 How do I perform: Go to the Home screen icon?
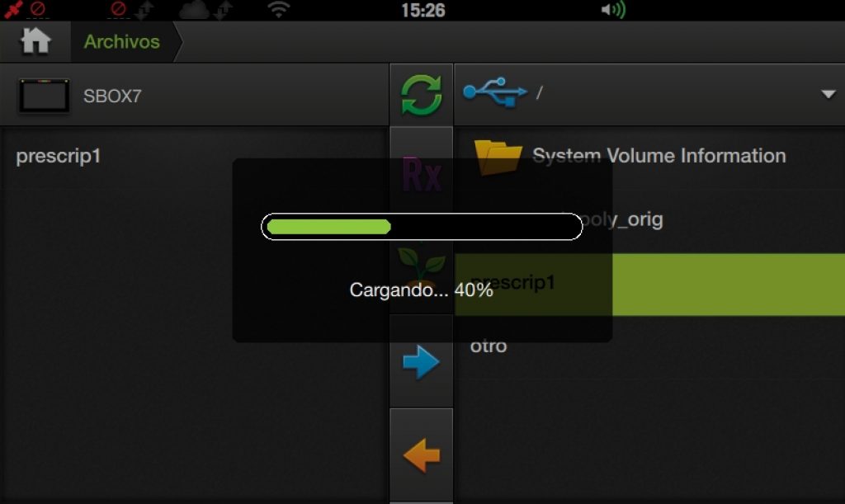pos(35,41)
